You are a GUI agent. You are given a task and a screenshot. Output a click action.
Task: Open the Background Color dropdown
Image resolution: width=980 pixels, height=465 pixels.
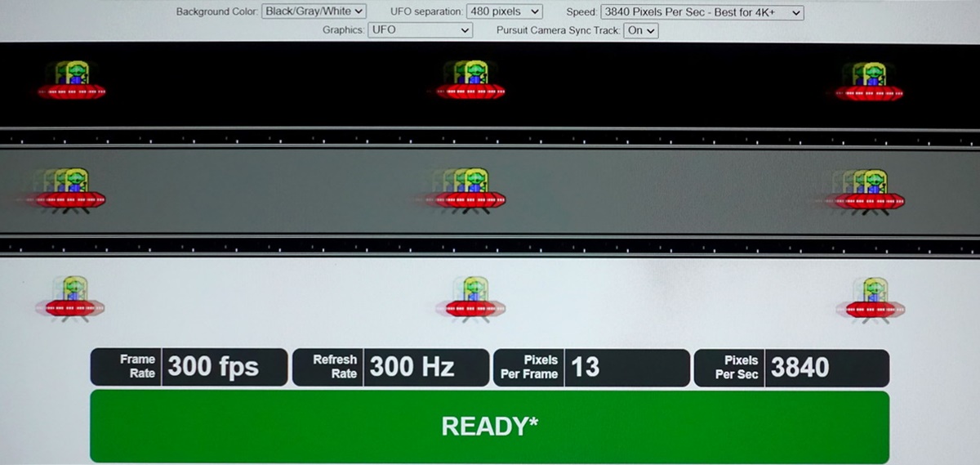pyautogui.click(x=314, y=12)
